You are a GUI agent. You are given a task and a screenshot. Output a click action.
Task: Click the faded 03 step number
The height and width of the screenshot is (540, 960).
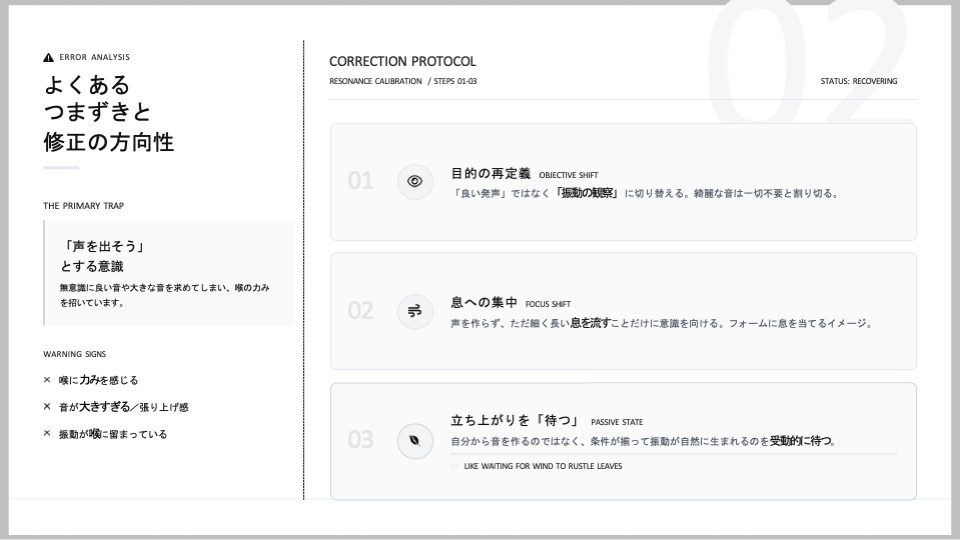(360, 441)
